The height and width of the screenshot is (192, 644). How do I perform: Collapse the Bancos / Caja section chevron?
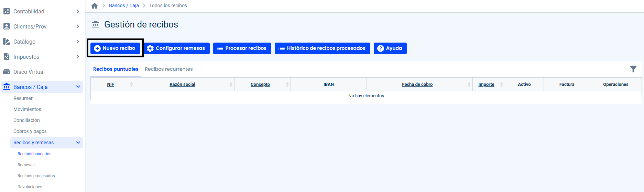click(78, 87)
